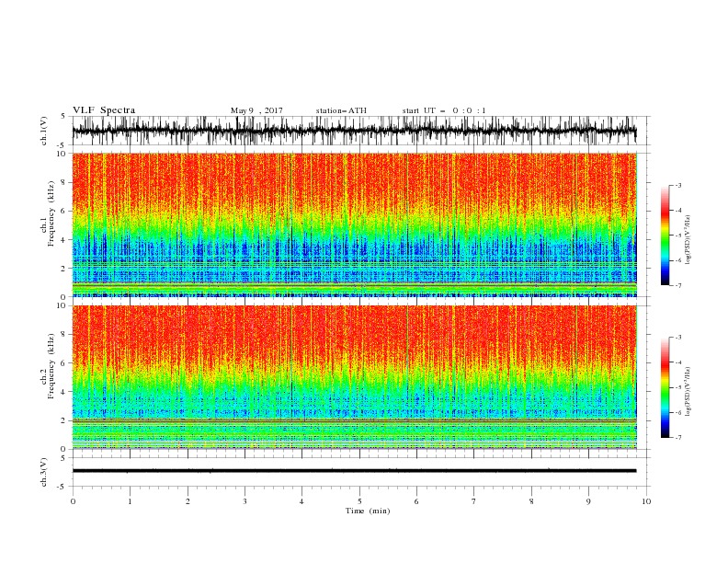The height and width of the screenshot is (563, 728).
Task: Click the 'Time (min)' axis title
Action: click(368, 511)
